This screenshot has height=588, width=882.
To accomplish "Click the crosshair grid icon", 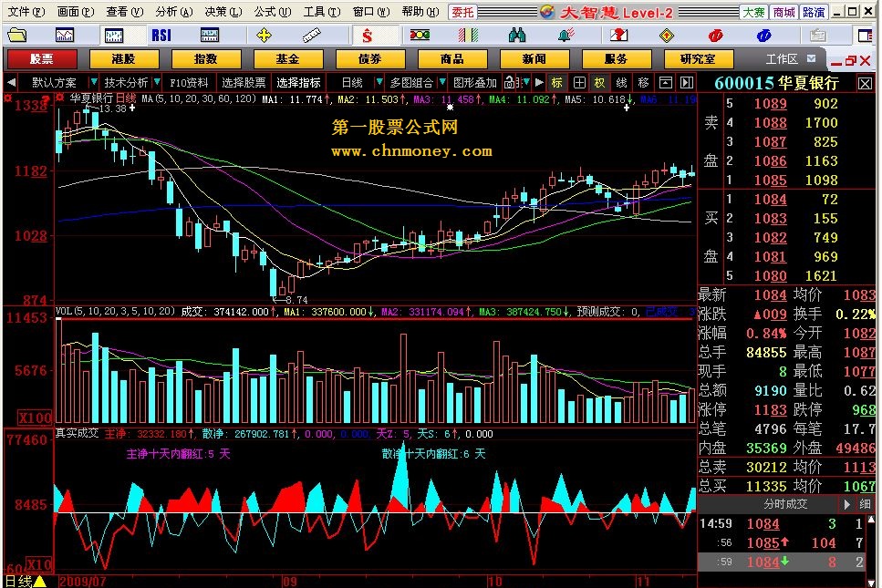I will tap(579, 83).
